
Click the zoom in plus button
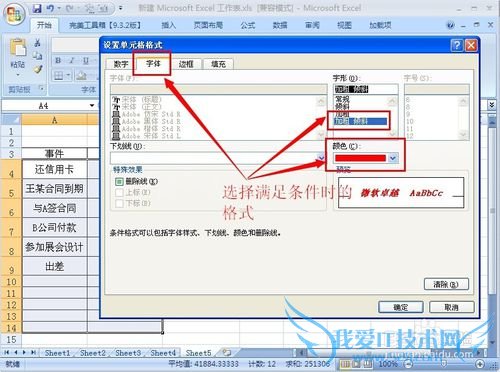point(480,364)
